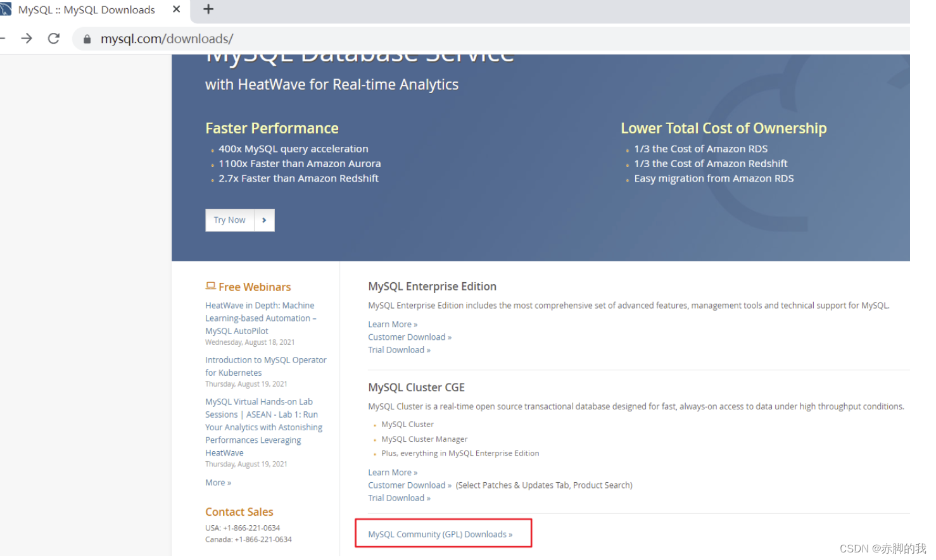Open MySQL Community (GPL) Downloads link
The width and height of the screenshot is (936, 560).
[440, 535]
